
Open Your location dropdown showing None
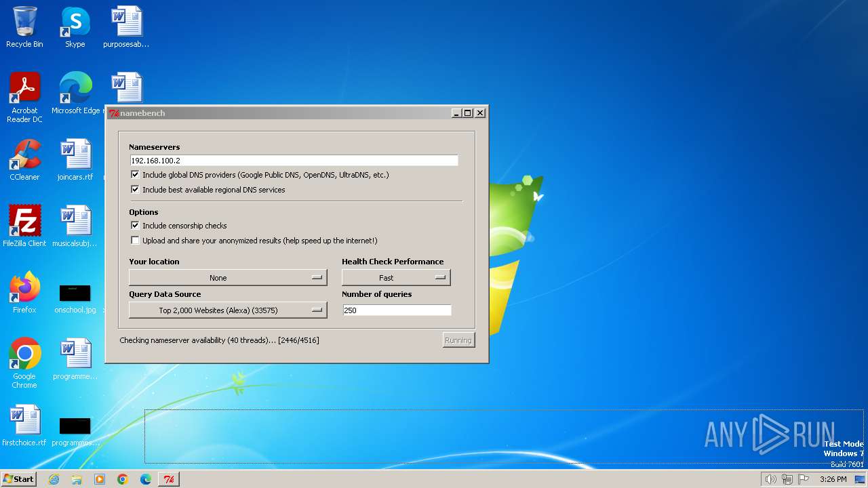coord(228,277)
